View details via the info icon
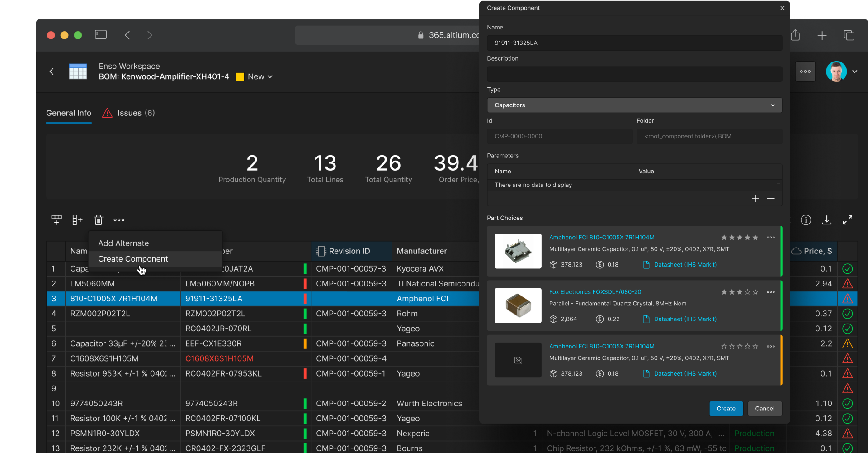The width and height of the screenshot is (868, 453). (x=806, y=220)
